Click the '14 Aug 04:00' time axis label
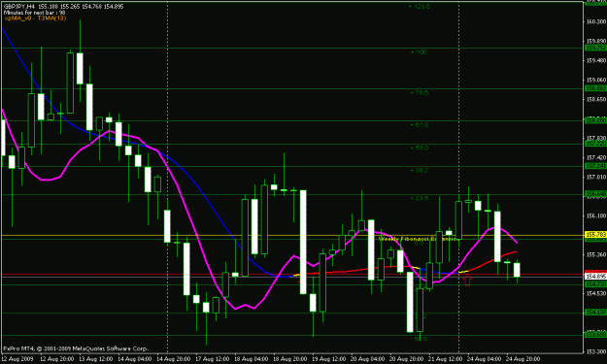This screenshot has height=364, width=607. tap(135, 359)
